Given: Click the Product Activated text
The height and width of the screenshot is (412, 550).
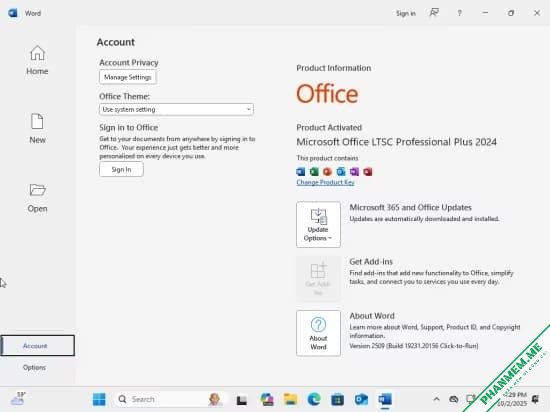Looking at the screenshot, I should click(x=329, y=128).
